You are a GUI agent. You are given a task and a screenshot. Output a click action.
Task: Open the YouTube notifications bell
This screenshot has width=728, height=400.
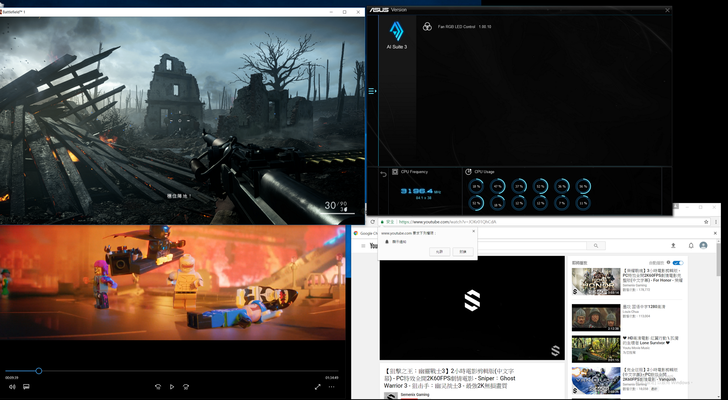point(690,245)
